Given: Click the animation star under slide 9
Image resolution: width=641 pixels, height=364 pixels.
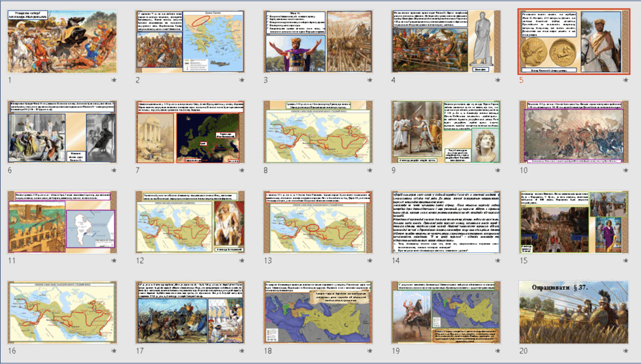Looking at the screenshot, I should pos(498,170).
